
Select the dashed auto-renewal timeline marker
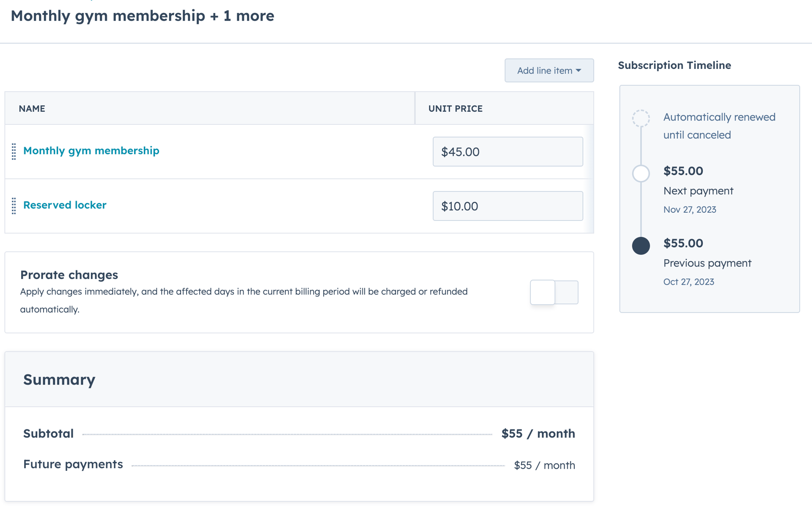(641, 118)
